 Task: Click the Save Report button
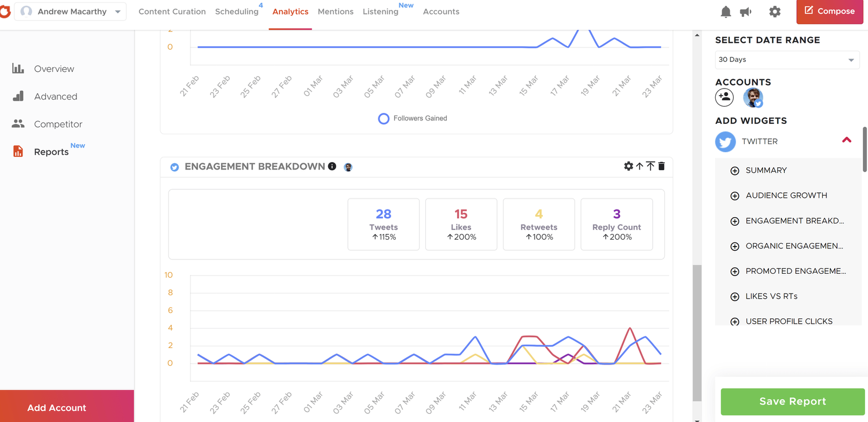tap(792, 401)
